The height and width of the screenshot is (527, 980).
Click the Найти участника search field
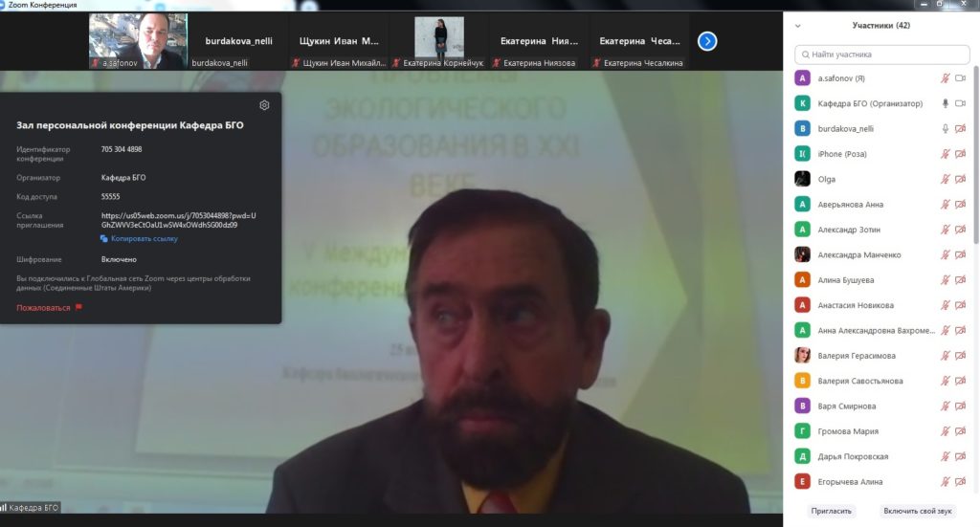coord(881,55)
